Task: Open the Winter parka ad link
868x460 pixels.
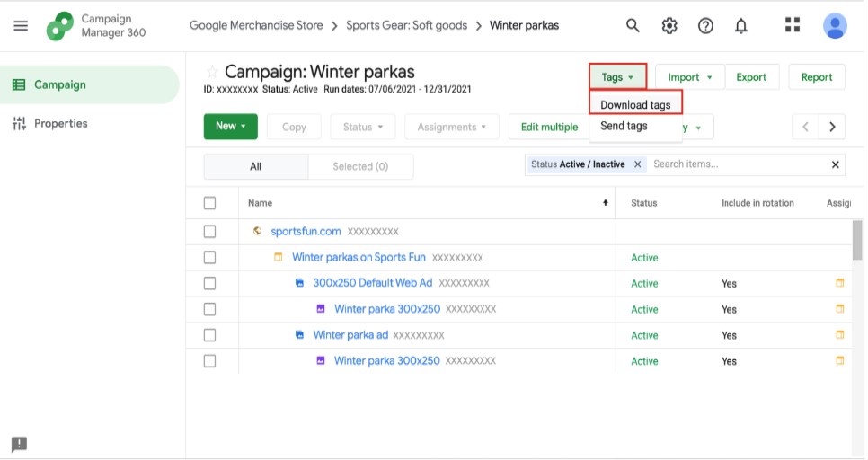Action: [350, 334]
